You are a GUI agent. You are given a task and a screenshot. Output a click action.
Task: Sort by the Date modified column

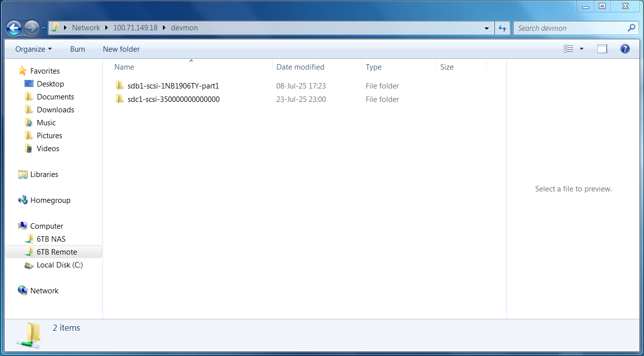(300, 67)
